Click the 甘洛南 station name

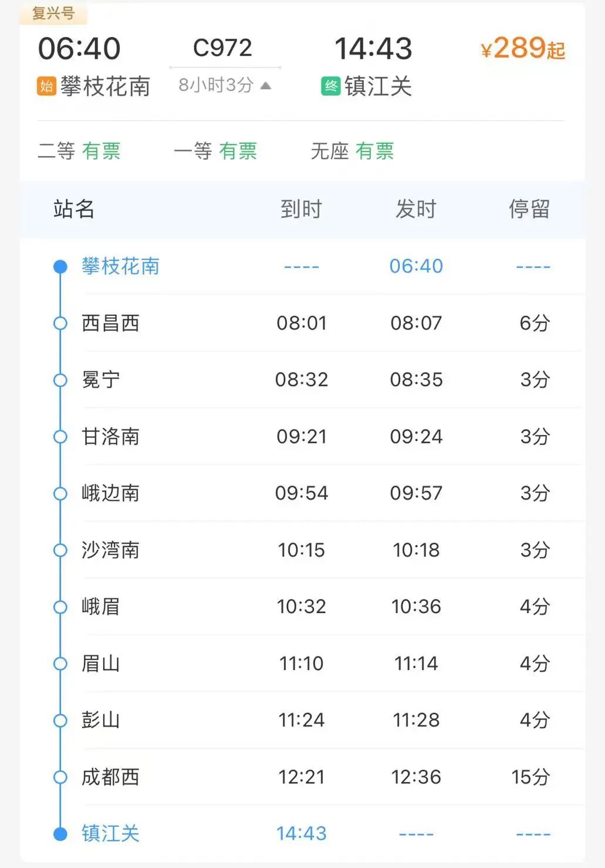point(110,437)
